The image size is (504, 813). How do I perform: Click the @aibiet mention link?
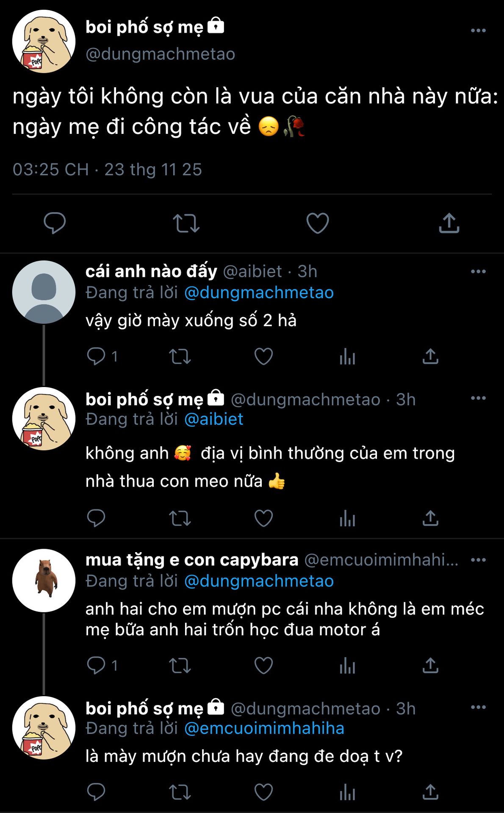pos(214,419)
